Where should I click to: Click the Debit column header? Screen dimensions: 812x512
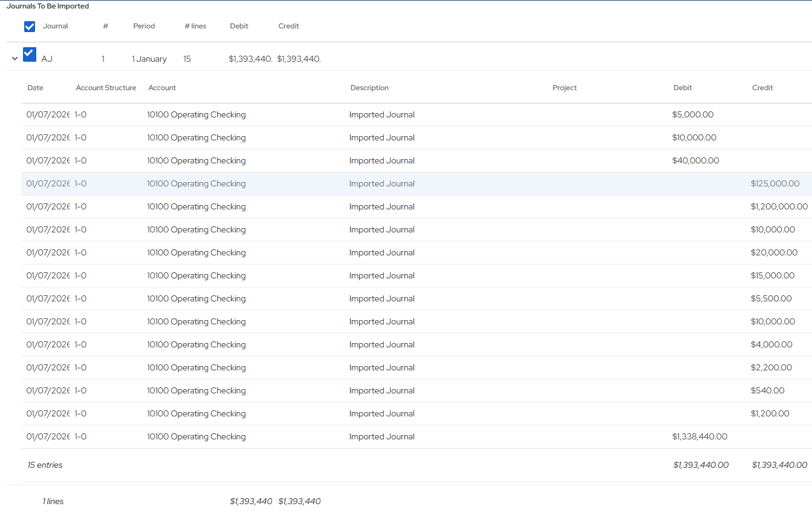click(x=239, y=26)
